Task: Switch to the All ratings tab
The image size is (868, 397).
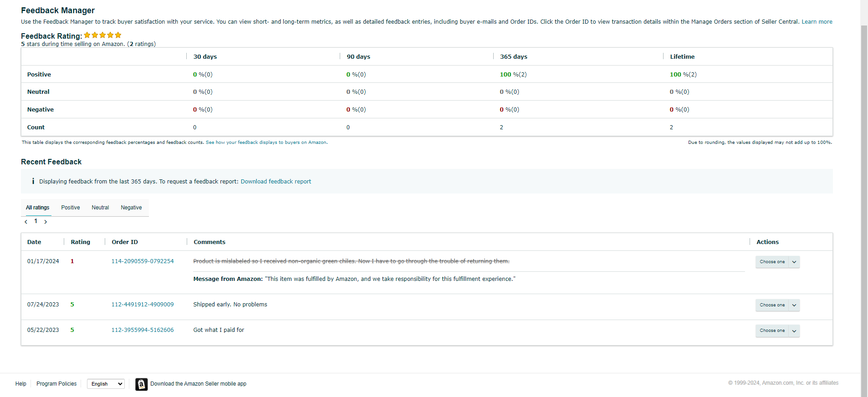Action: 37,208
